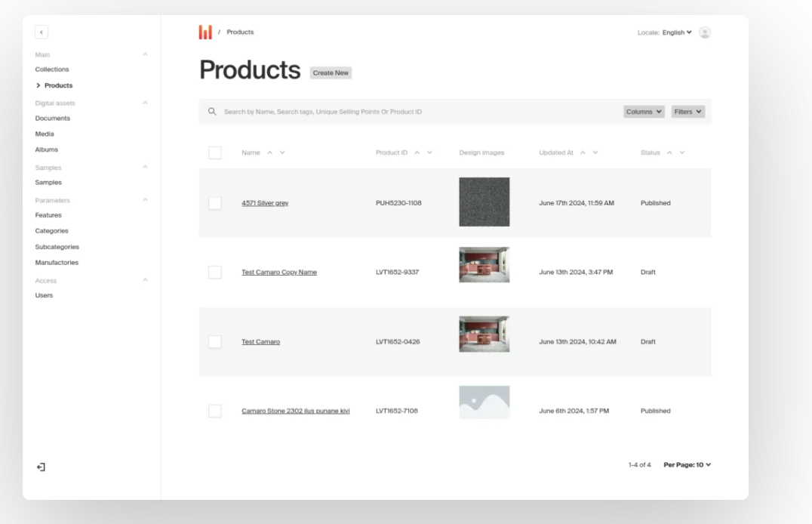
Task: Open the Camaro Stone 2302 product link
Action: tap(295, 411)
